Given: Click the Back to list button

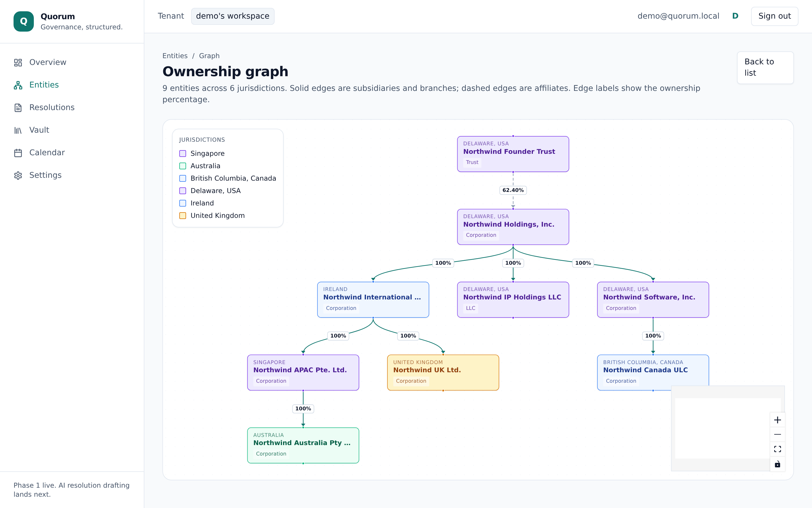Looking at the screenshot, I should pos(765,67).
